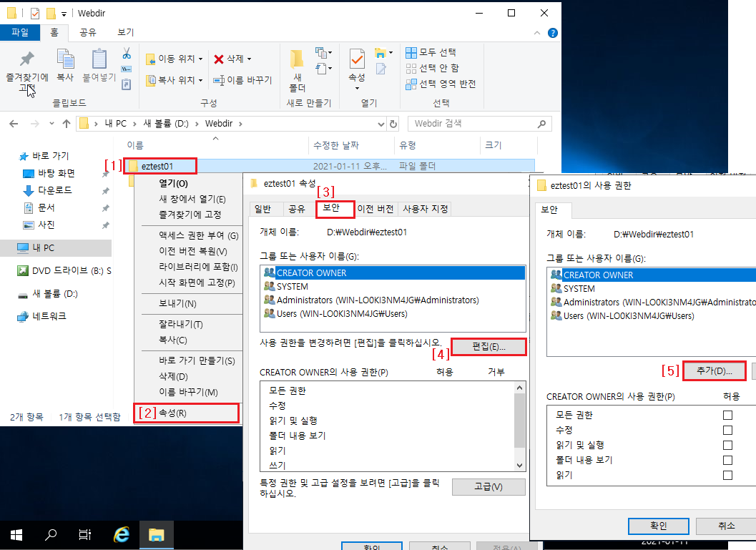The width and height of the screenshot is (756, 550).
Task: Select Downloads (다운로드) in navigation pane
Action: (x=47, y=190)
